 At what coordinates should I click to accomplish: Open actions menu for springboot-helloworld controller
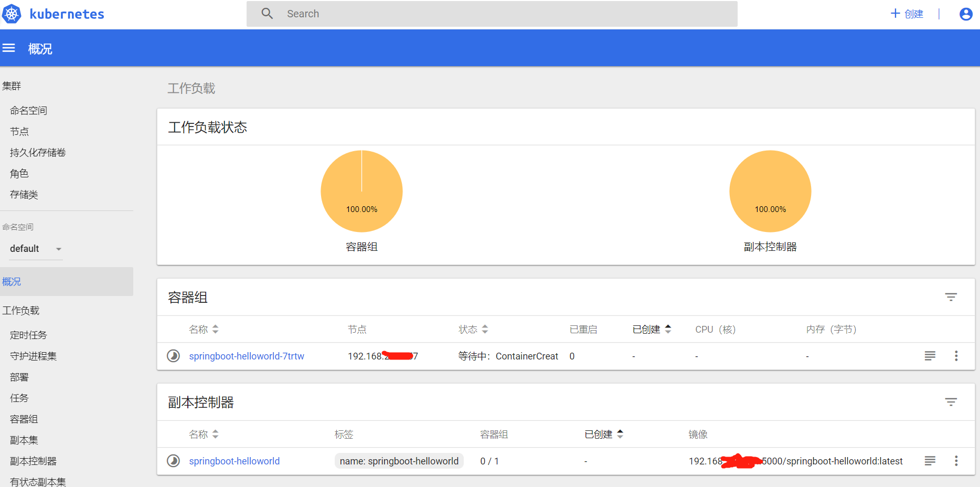point(956,461)
